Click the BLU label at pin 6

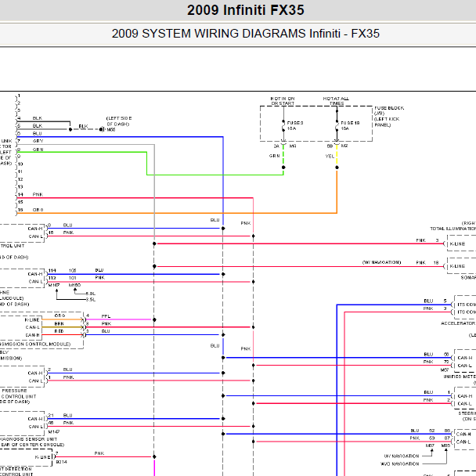click(x=37, y=133)
